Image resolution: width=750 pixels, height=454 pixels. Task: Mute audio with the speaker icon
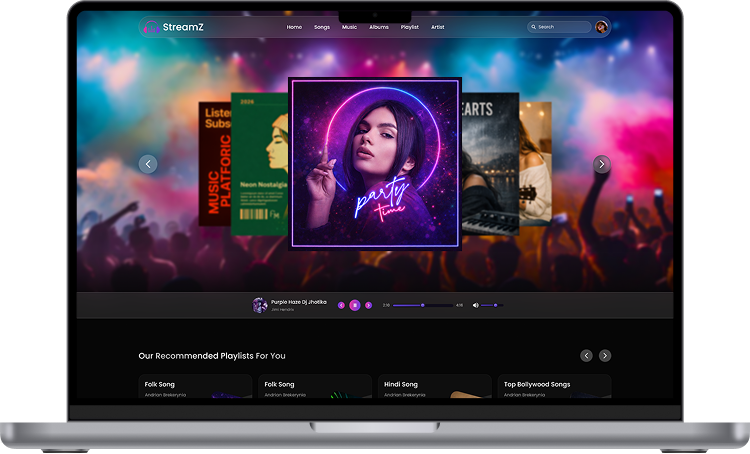point(475,305)
